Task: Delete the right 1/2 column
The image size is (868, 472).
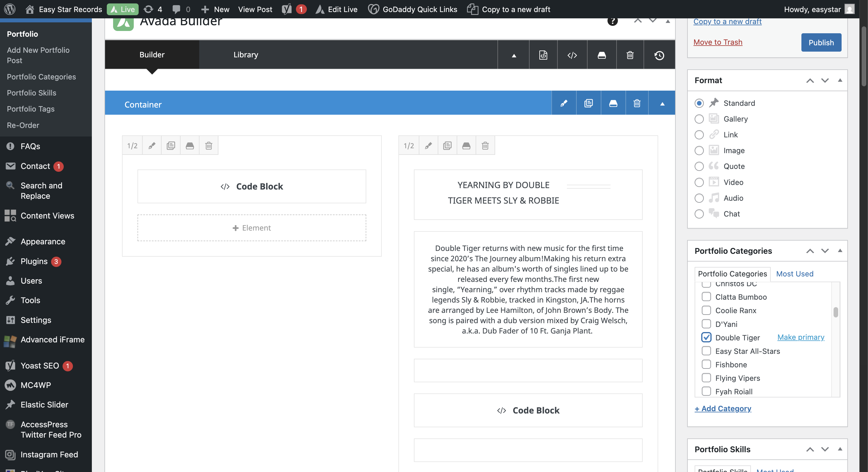Action: (x=485, y=145)
